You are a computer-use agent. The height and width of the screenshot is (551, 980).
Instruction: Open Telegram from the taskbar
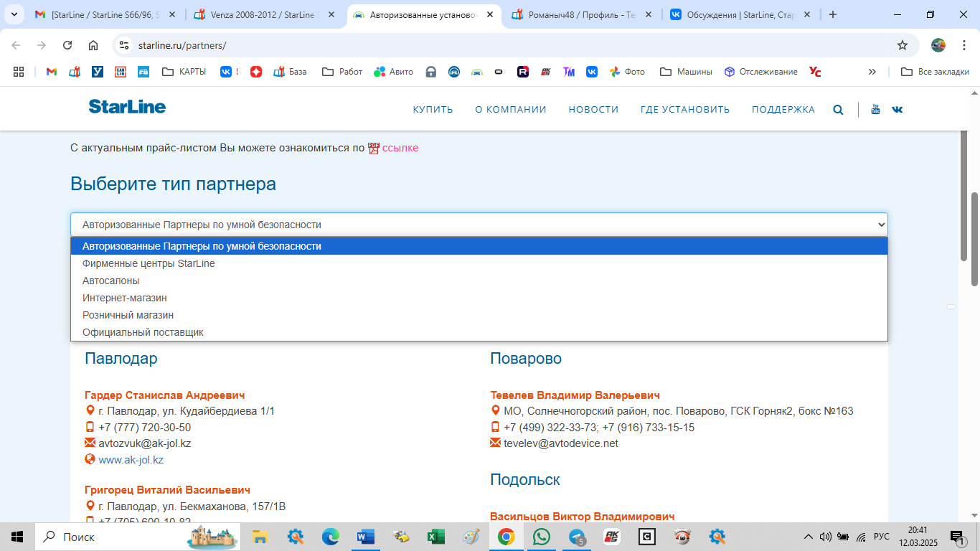pyautogui.click(x=576, y=536)
